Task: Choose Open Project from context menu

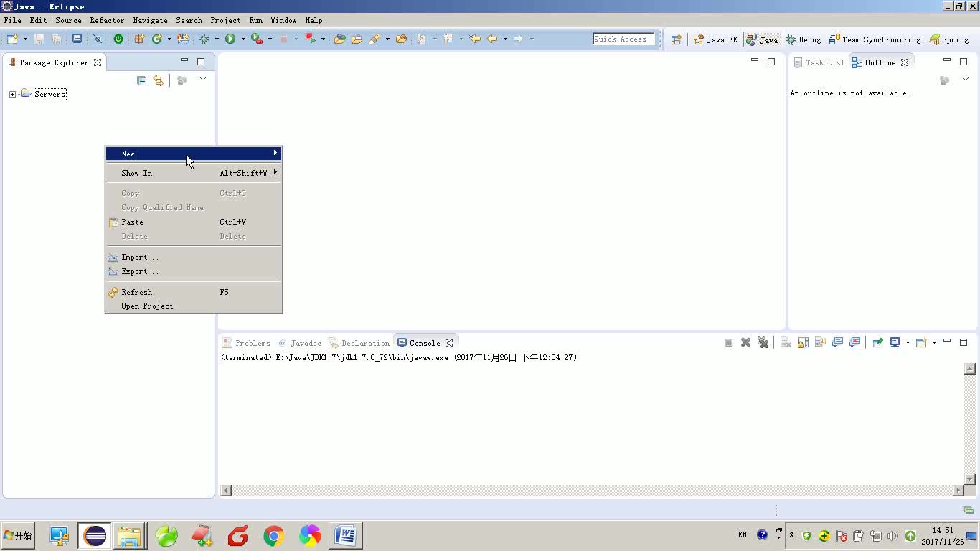Action: point(194,306)
